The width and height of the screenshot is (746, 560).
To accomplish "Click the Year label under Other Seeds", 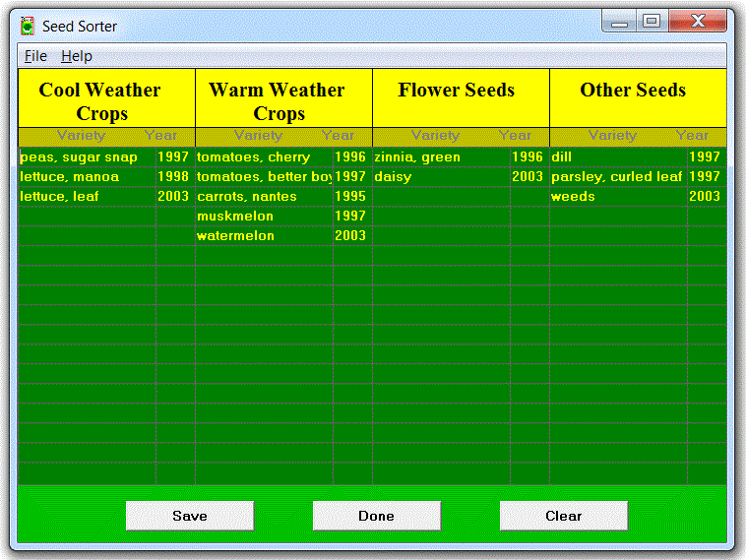I will 692,136.
